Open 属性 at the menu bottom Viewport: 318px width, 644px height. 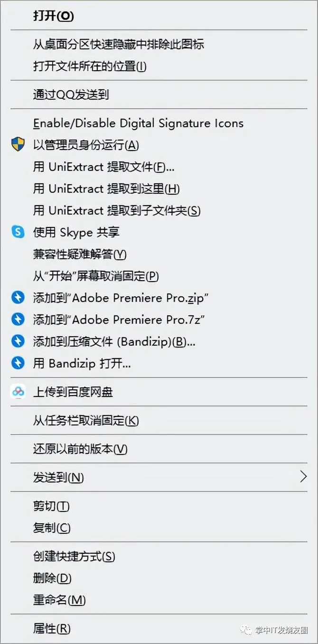[51, 628]
